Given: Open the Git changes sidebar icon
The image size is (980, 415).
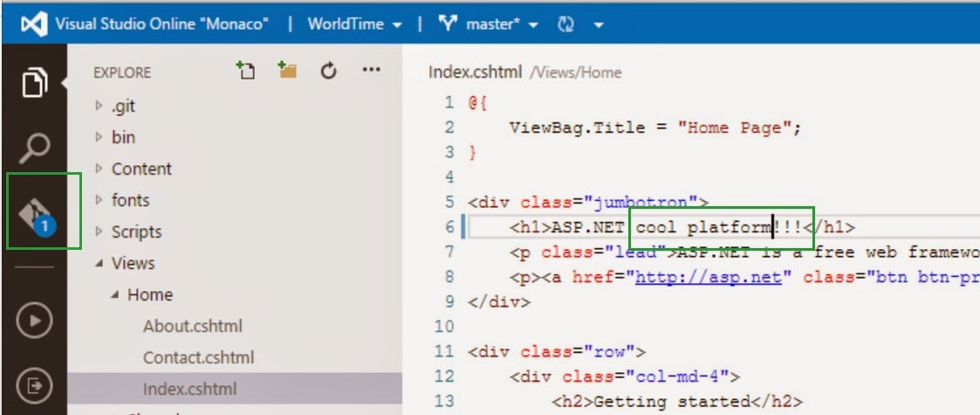Looking at the screenshot, I should tap(37, 216).
